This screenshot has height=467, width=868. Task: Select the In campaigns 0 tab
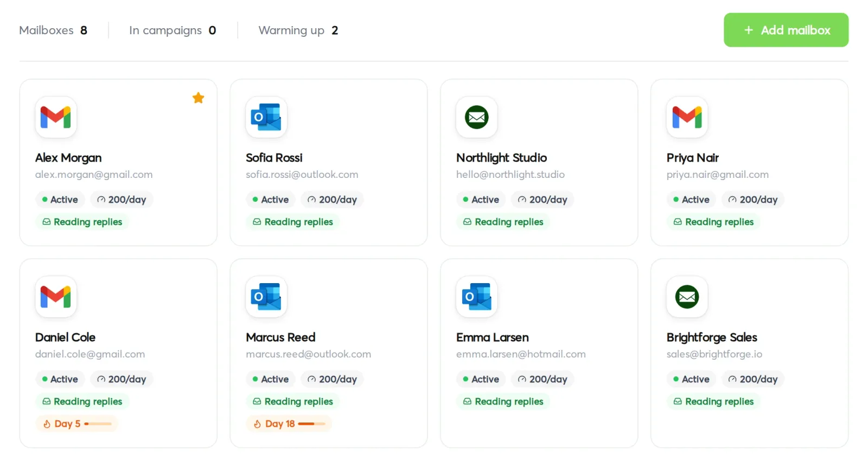(x=173, y=30)
